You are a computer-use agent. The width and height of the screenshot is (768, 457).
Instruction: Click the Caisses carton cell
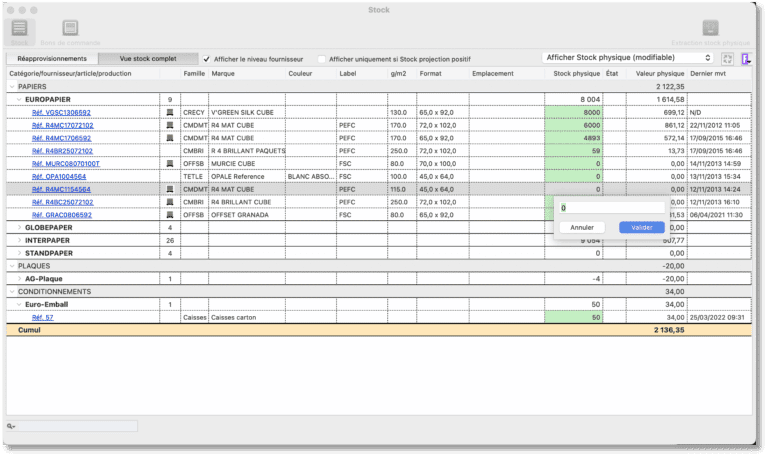tap(247, 317)
